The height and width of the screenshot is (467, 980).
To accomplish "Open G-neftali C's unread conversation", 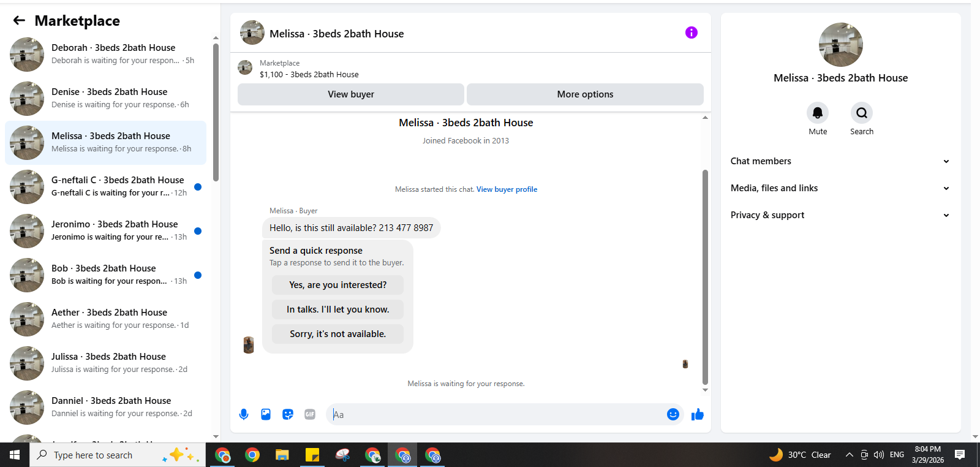I will tap(105, 187).
